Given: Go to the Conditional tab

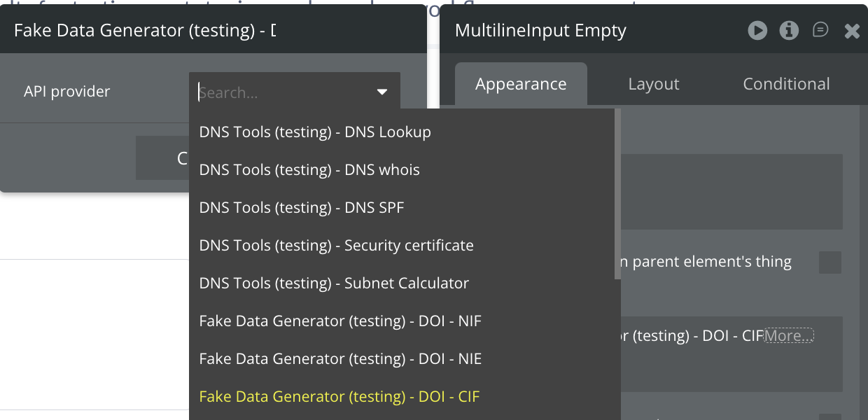Looking at the screenshot, I should click(x=786, y=84).
